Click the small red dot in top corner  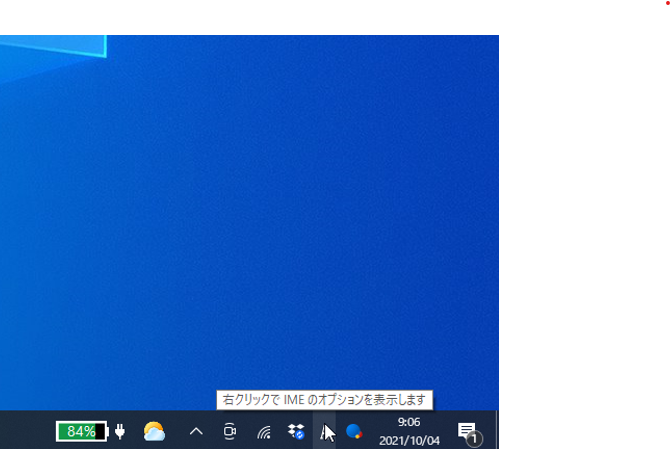[667, 3]
